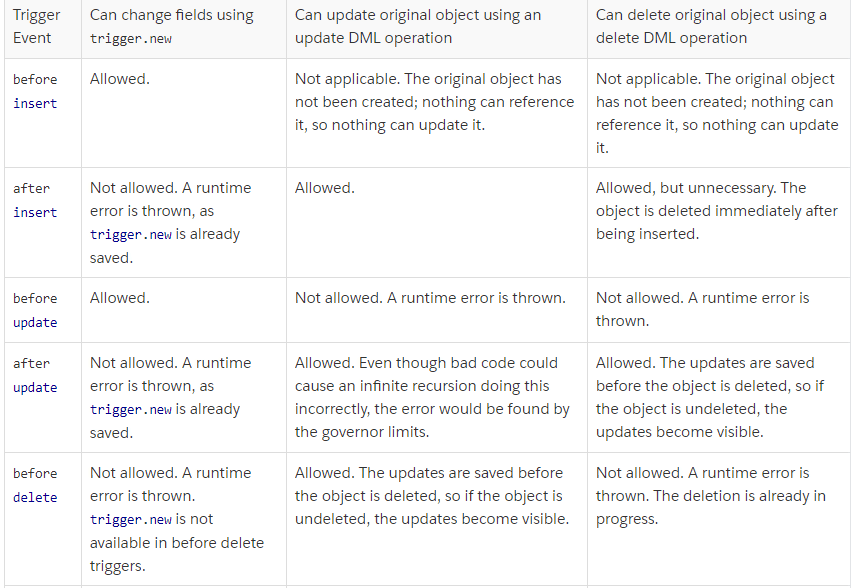
Task: Click "Allowed." in the before update row
Action: [119, 298]
